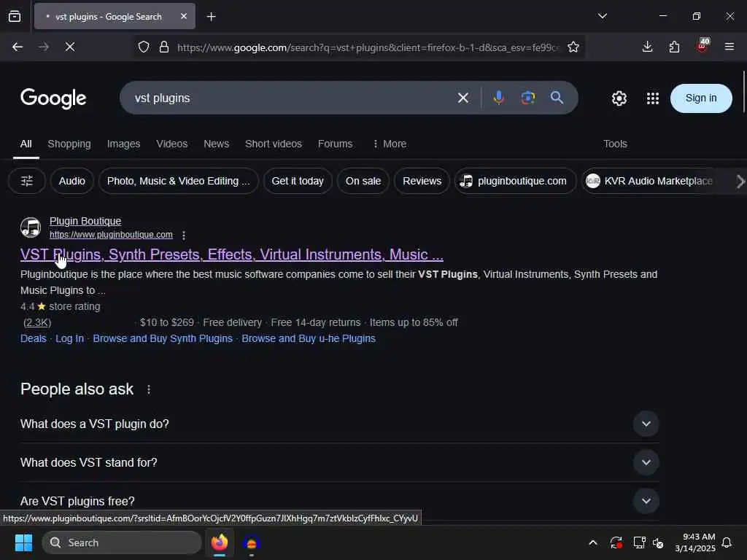Open the extensions puzzle icon
Viewport: 747px width, 560px height.
point(674,47)
